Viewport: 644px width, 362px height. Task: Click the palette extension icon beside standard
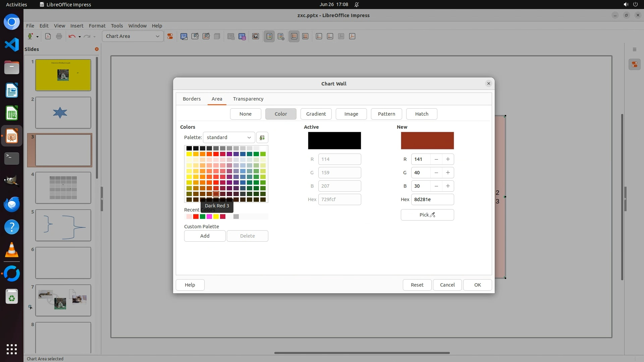[262, 137]
